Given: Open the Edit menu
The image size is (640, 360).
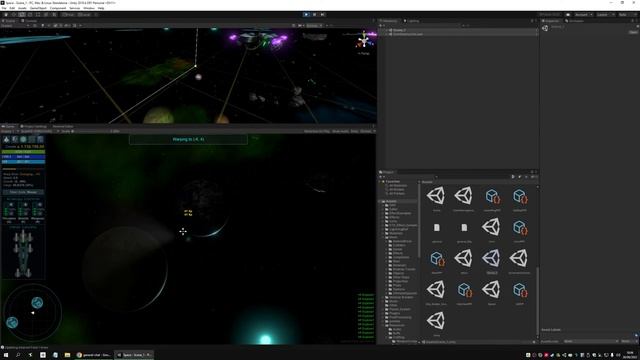Looking at the screenshot, I should click(12, 8).
